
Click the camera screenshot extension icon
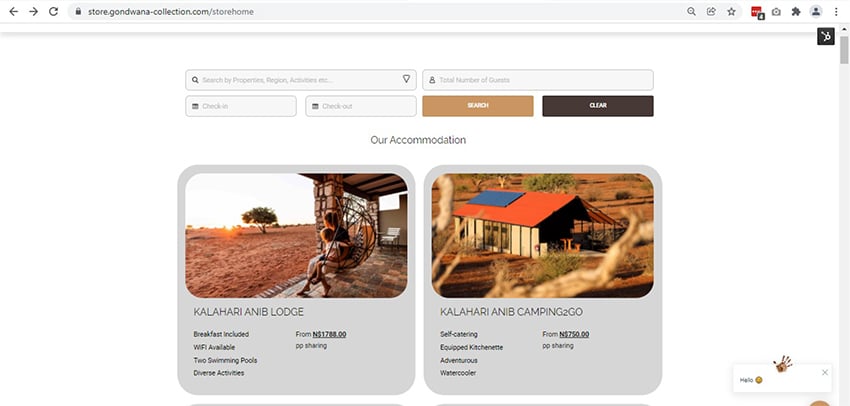(x=776, y=11)
